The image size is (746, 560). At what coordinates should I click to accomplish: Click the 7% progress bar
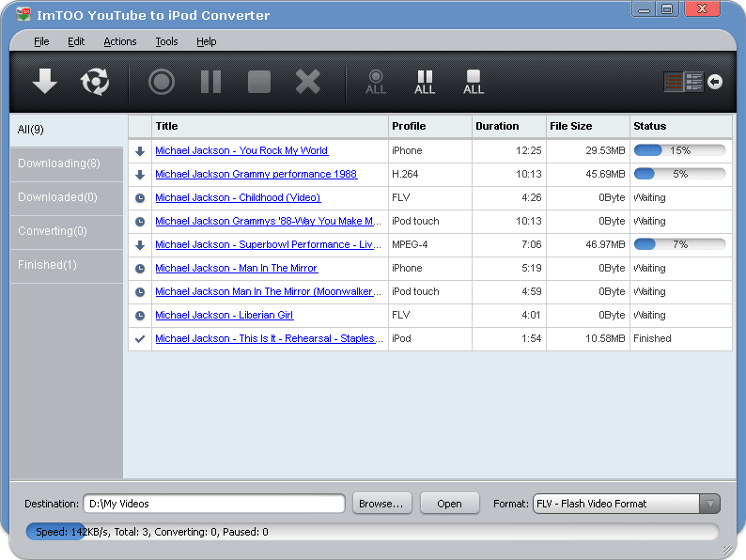pos(680,244)
